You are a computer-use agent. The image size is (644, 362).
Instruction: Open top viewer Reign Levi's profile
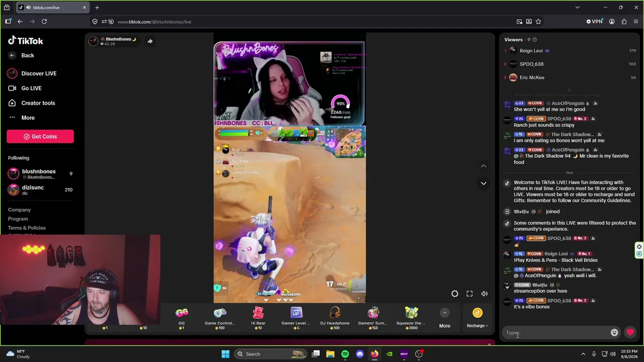[x=570, y=51]
